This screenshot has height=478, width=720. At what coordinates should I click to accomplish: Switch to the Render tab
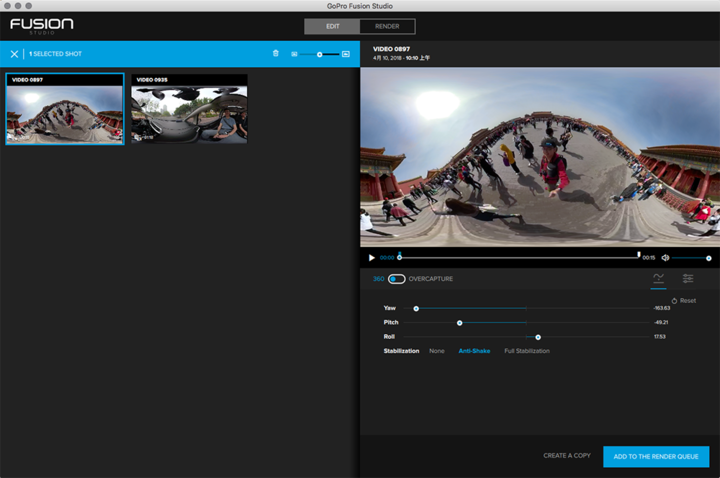pyautogui.click(x=387, y=26)
